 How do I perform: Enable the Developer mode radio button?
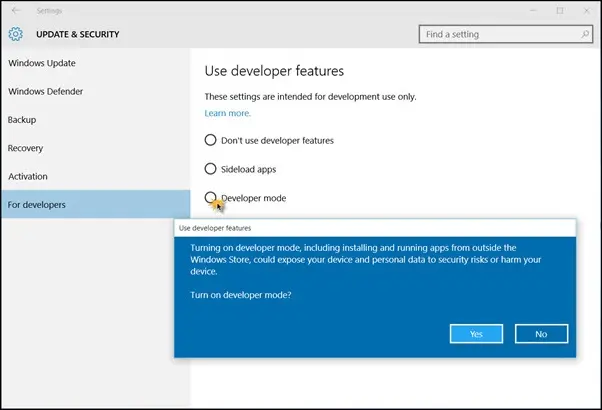tap(210, 198)
